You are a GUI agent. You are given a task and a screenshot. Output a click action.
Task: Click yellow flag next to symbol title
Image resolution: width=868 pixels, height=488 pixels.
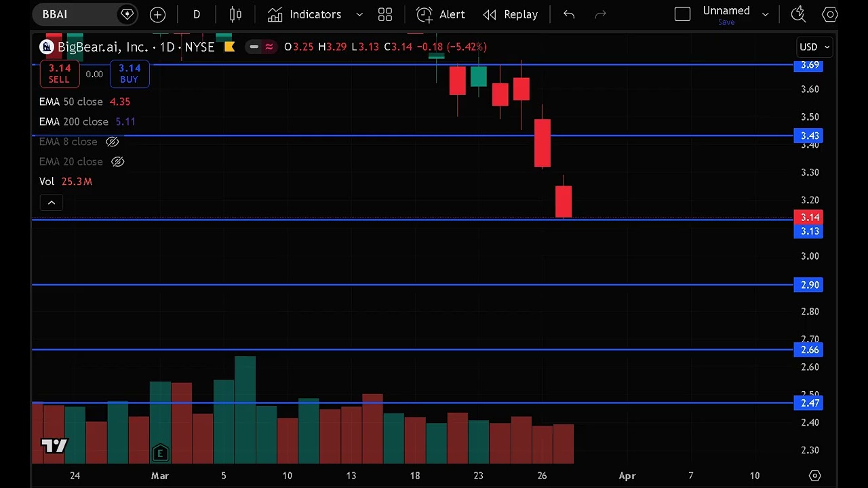(229, 47)
